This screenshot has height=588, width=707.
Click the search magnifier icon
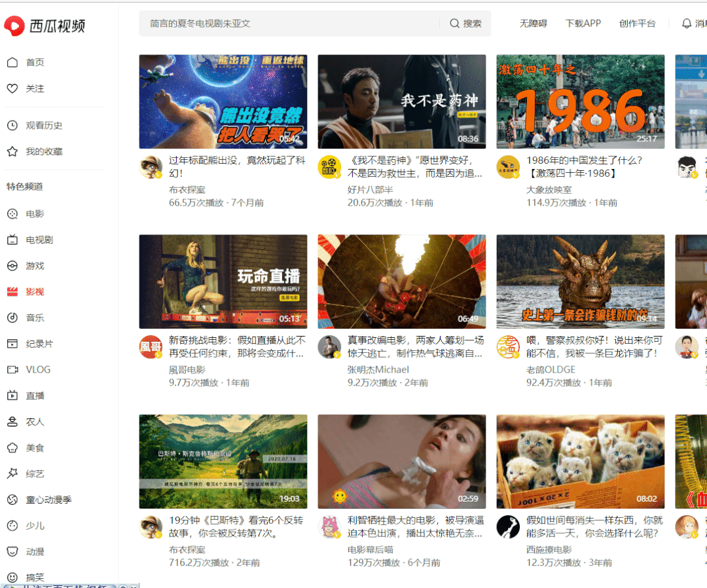[x=454, y=24]
